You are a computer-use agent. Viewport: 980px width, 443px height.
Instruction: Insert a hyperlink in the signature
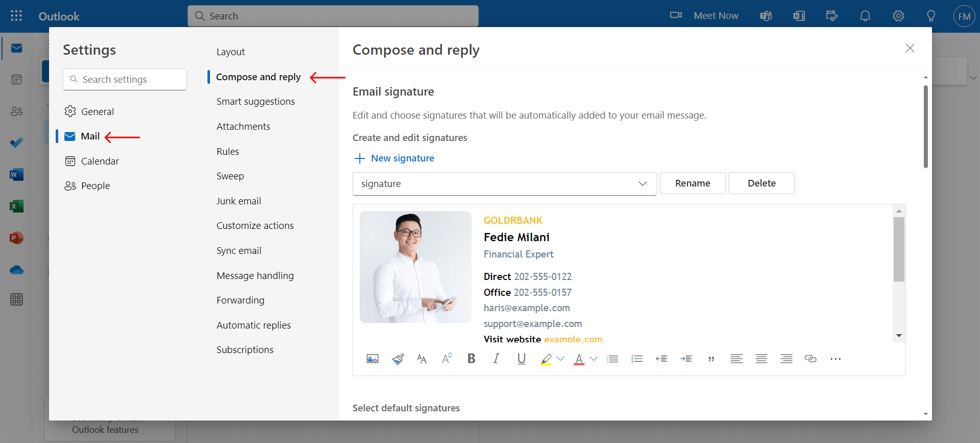pos(810,359)
